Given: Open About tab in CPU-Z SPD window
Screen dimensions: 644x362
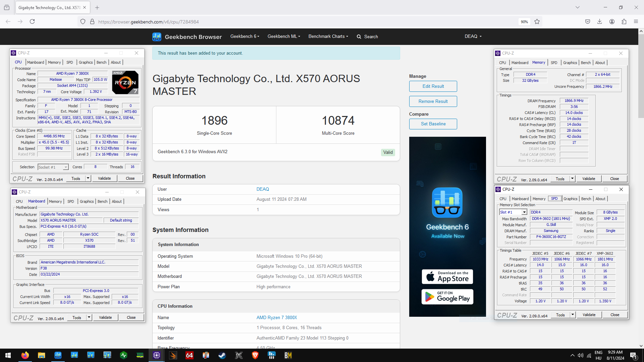Looking at the screenshot, I should pyautogui.click(x=600, y=199).
